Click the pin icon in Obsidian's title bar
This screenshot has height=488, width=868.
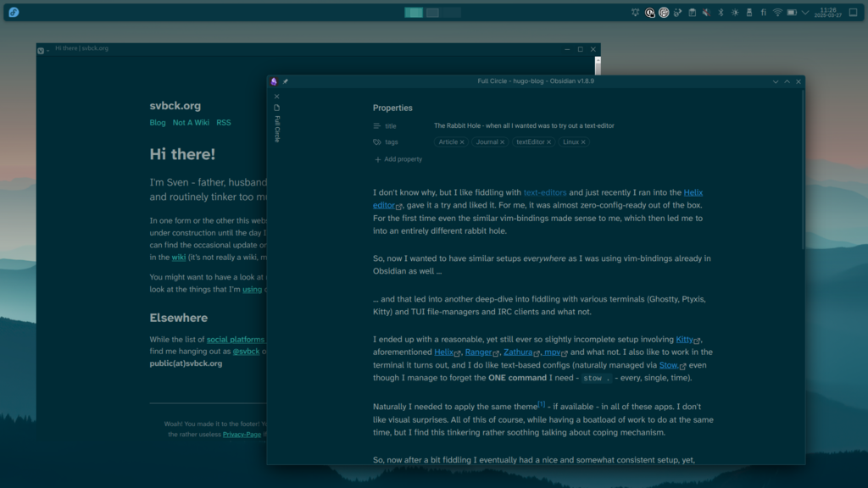pos(285,81)
